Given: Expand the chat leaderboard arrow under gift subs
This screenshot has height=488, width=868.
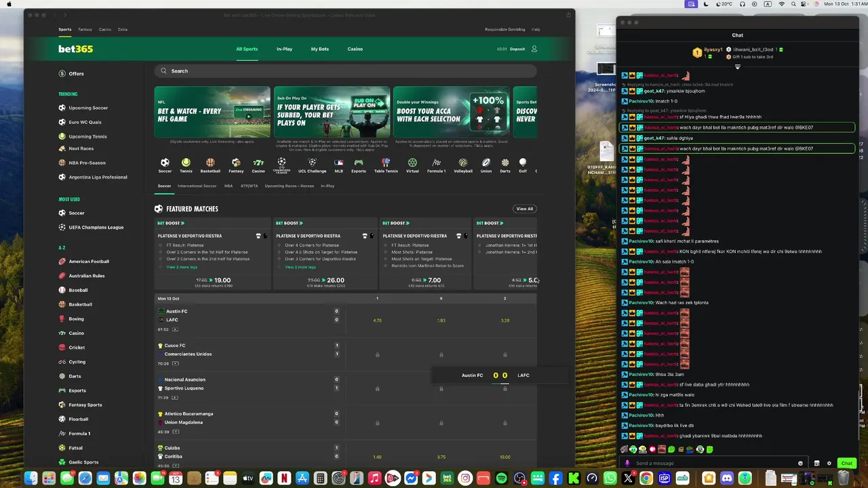Looking at the screenshot, I should (x=737, y=66).
